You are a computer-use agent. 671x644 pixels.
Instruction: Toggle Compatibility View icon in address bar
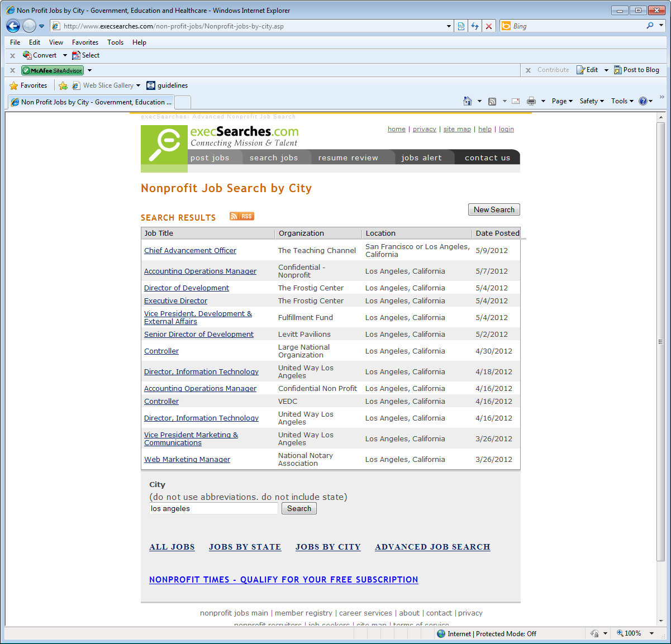pos(461,26)
